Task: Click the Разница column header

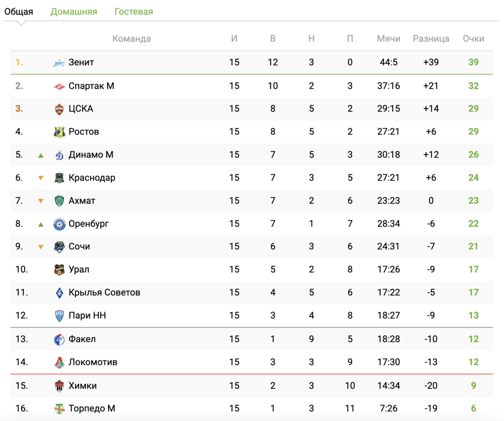Action: pyautogui.click(x=431, y=39)
